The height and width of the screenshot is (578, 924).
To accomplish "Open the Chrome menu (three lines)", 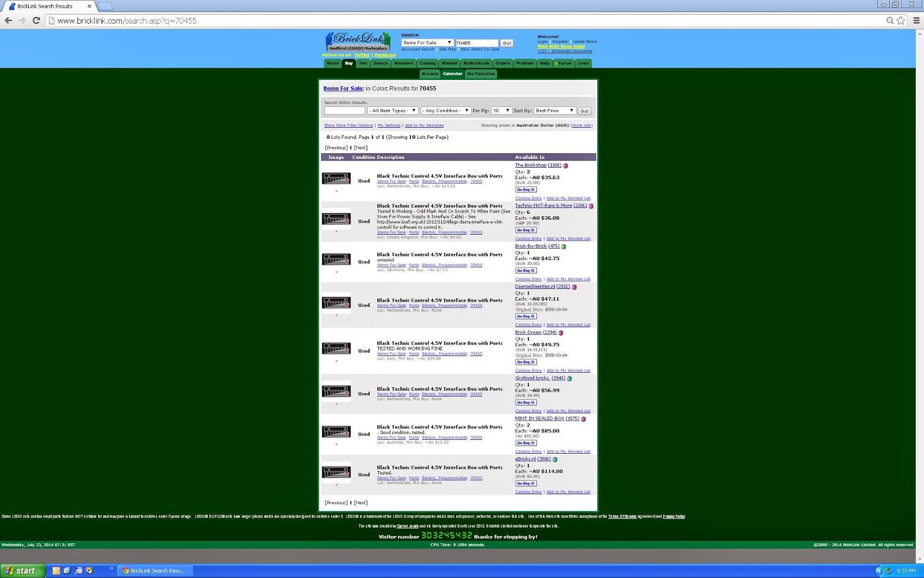I will point(916,20).
